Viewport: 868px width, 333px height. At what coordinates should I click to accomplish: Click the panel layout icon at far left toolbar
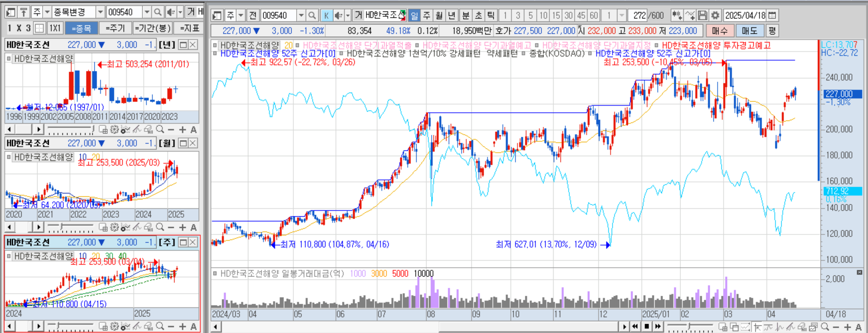(11, 12)
